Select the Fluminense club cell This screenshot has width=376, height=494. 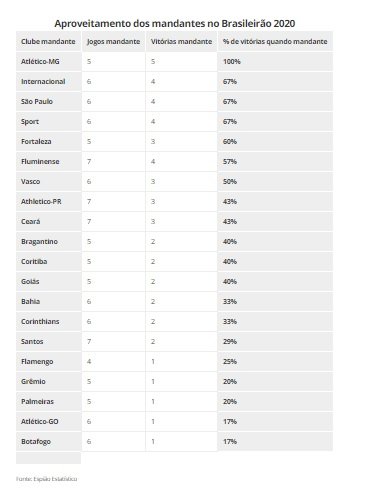pyautogui.click(x=48, y=161)
